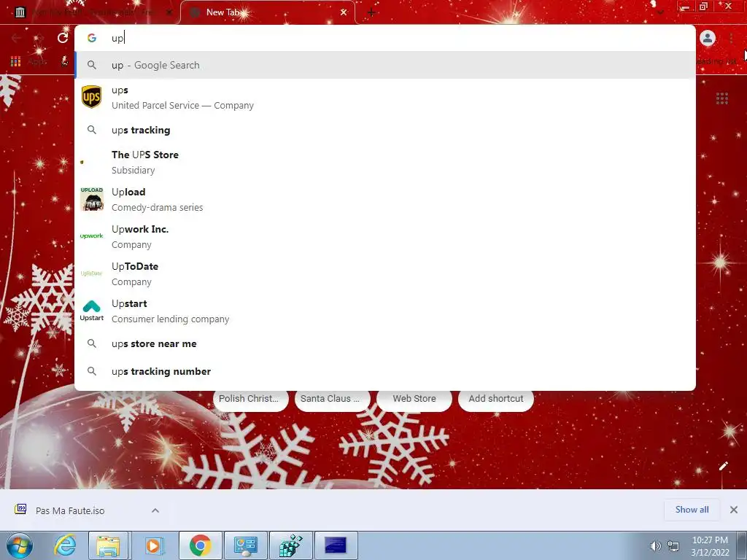Open the media player taskbar icon
Image resolution: width=747 pixels, height=560 pixels.
pyautogui.click(x=153, y=545)
